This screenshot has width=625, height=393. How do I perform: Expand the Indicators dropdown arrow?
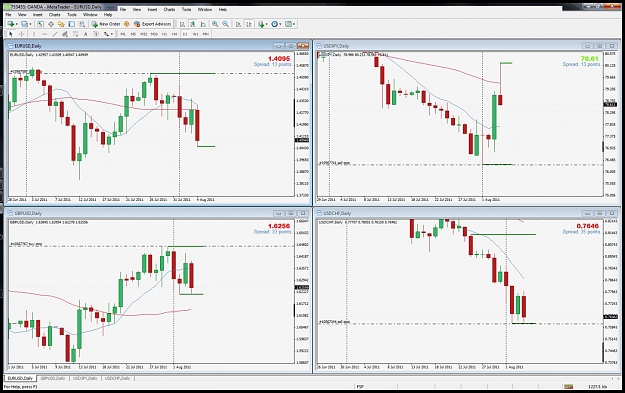(267, 24)
